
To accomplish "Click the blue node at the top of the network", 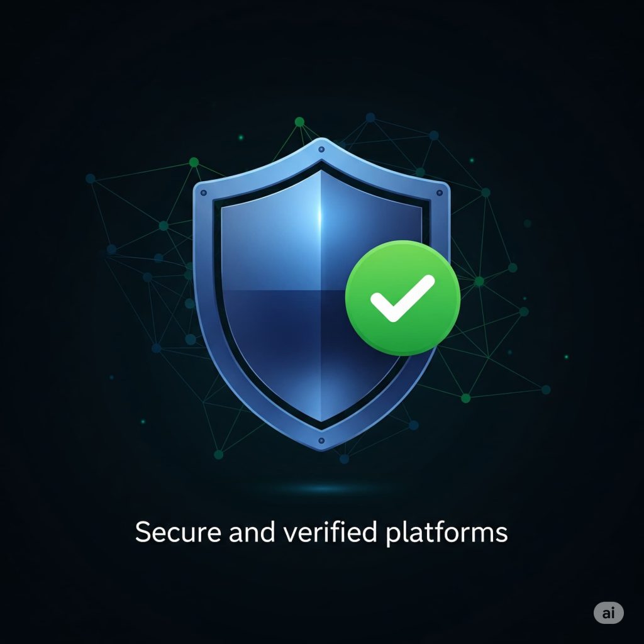I will coord(370,118).
